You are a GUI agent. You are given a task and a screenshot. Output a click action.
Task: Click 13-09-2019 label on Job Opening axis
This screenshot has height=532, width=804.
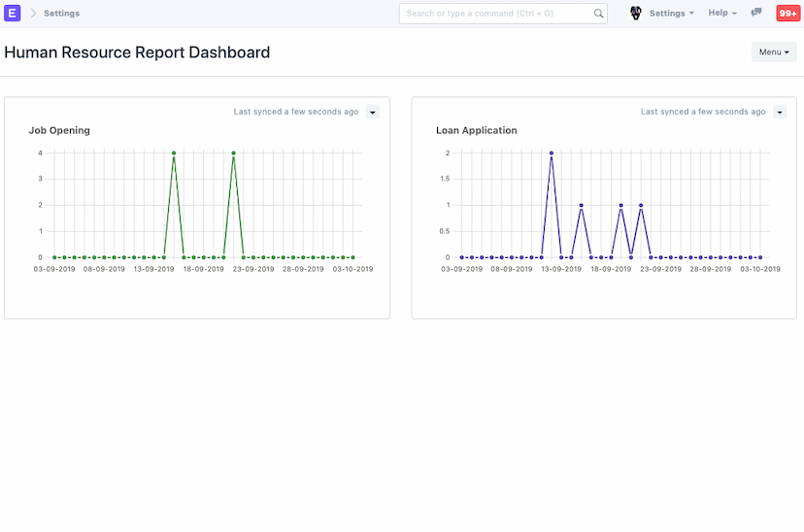pos(153,269)
